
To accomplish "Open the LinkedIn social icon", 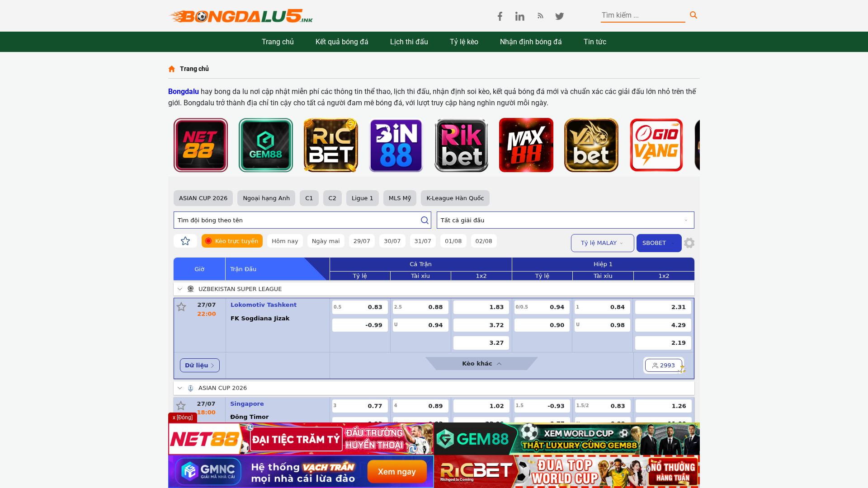I will click(520, 16).
